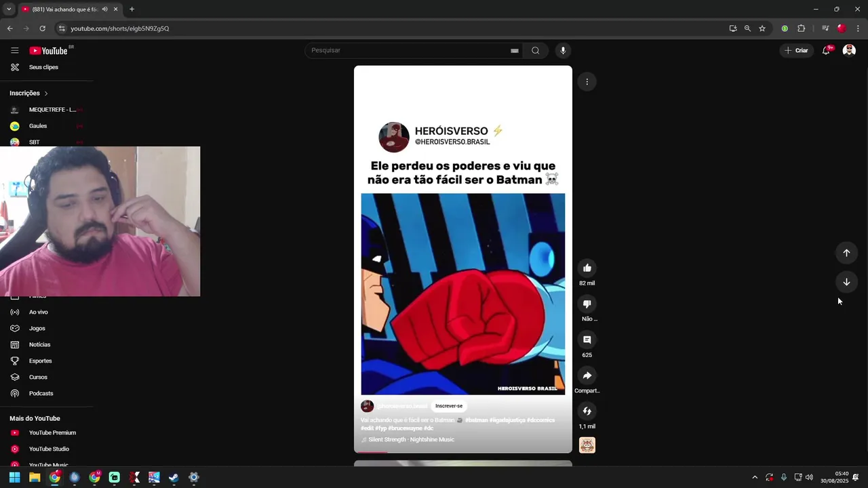
Task: Mute the tab audio speaker icon
Action: [104, 9]
